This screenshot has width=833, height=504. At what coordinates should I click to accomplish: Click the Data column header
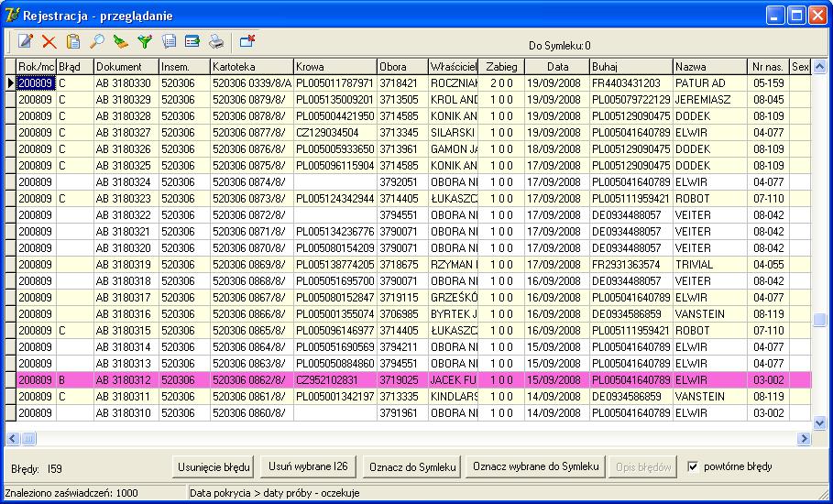tap(557, 66)
